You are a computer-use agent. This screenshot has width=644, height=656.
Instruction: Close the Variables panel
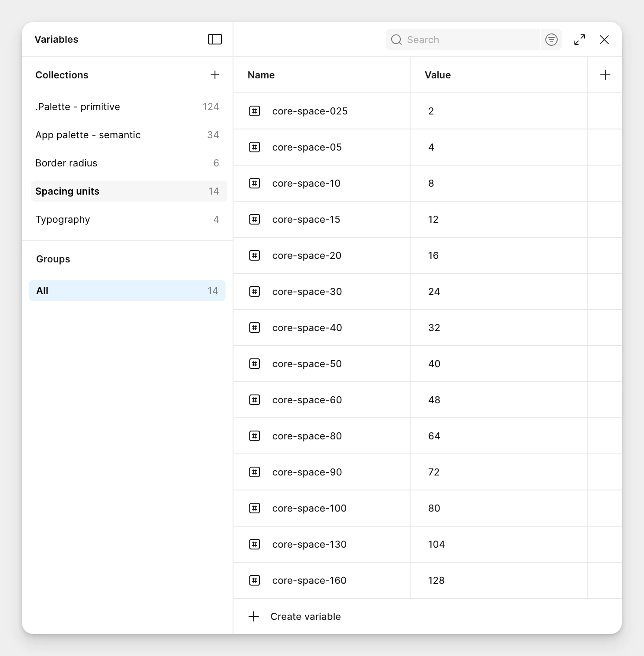604,40
